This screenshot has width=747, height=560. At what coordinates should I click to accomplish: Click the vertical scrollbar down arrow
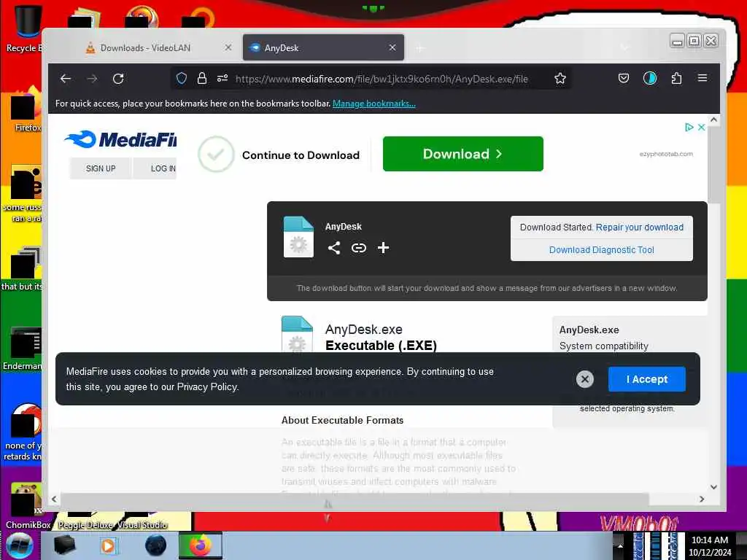[x=713, y=486]
